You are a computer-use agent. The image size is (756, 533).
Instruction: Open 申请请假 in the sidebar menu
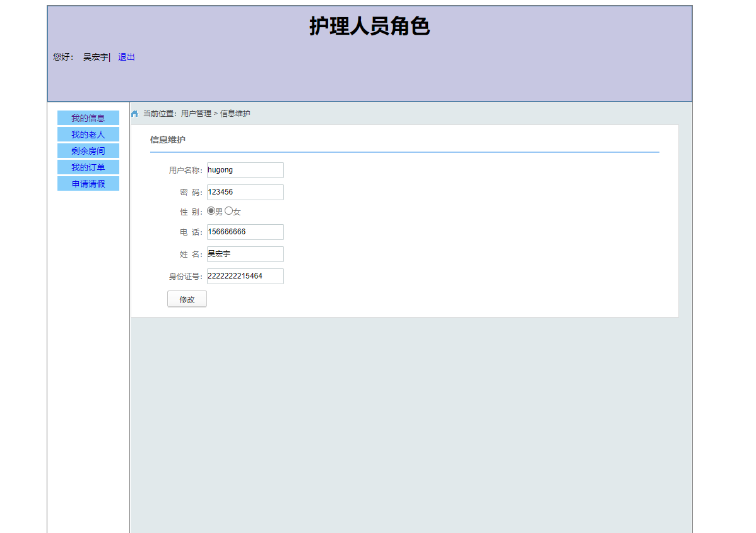[x=88, y=183]
